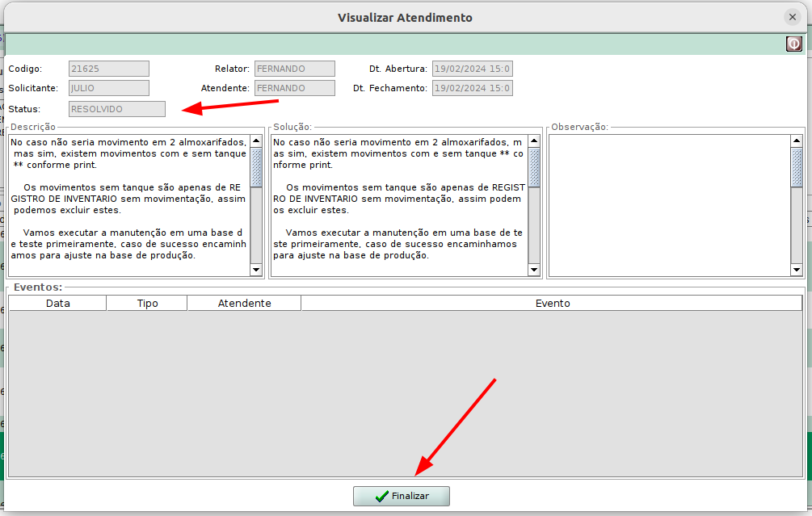
Task: Click the Solução scrollbar up arrow
Action: click(534, 141)
